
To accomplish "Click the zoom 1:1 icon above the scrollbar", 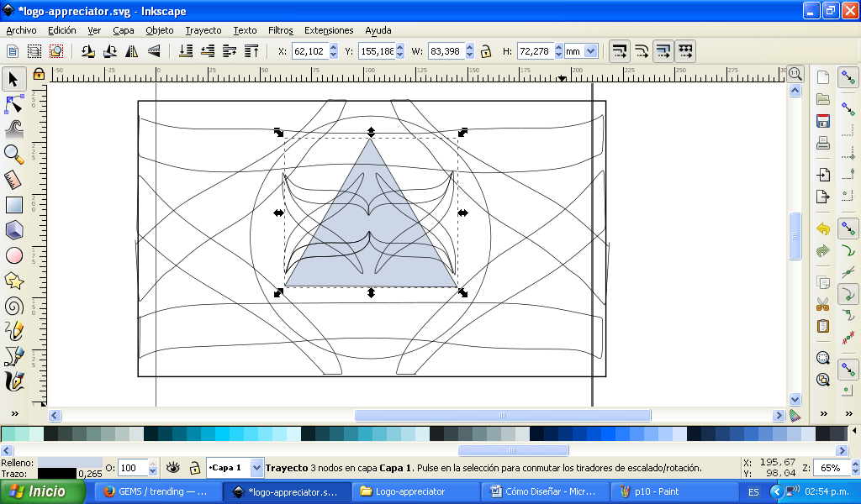I will [795, 73].
